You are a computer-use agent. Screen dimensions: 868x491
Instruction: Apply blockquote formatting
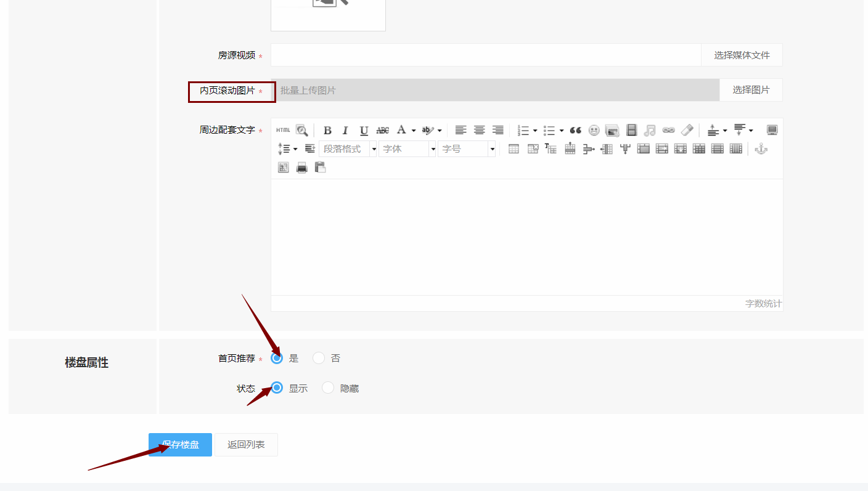[576, 130]
